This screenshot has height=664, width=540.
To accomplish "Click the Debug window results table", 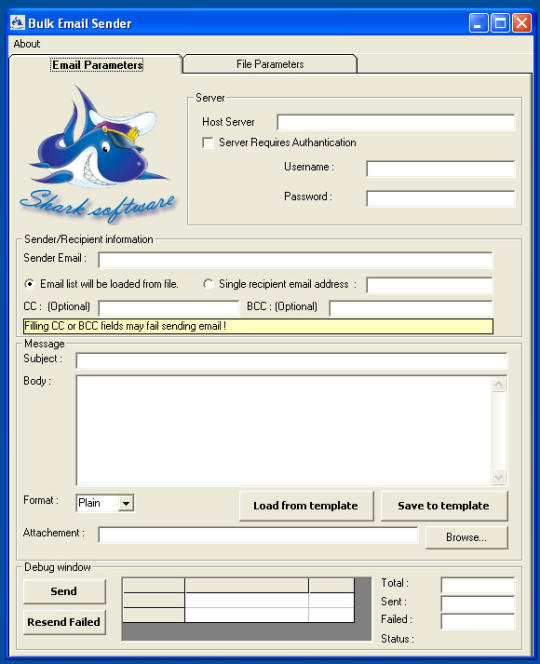I will (x=246, y=609).
